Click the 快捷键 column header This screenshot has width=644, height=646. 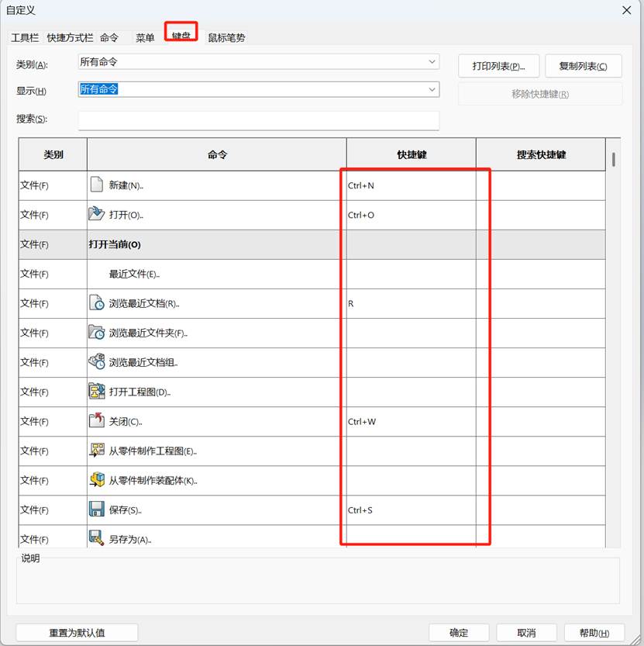pos(412,154)
